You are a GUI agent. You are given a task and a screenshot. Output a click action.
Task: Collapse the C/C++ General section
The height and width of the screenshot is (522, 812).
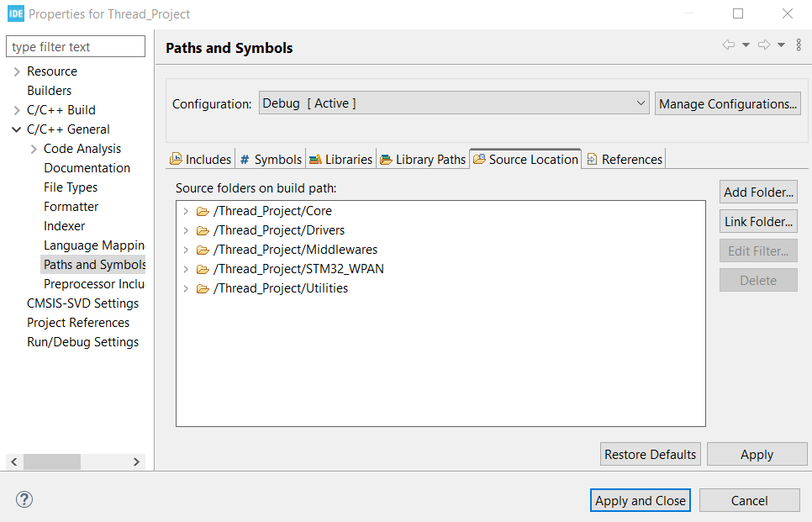click(x=17, y=129)
